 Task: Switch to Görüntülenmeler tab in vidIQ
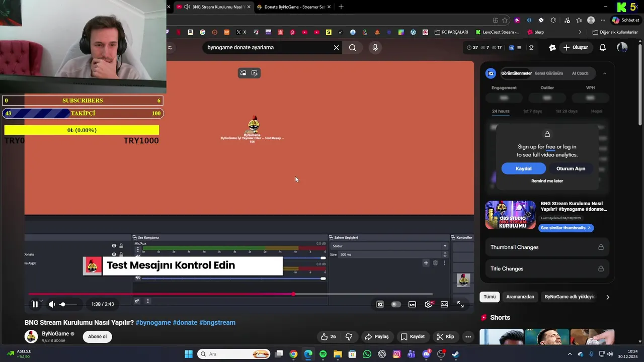(x=516, y=73)
